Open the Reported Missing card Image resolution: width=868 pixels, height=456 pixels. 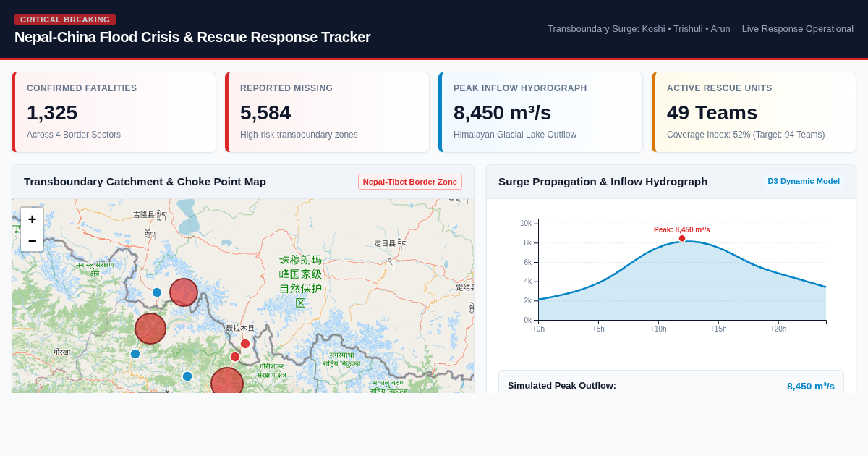327,112
